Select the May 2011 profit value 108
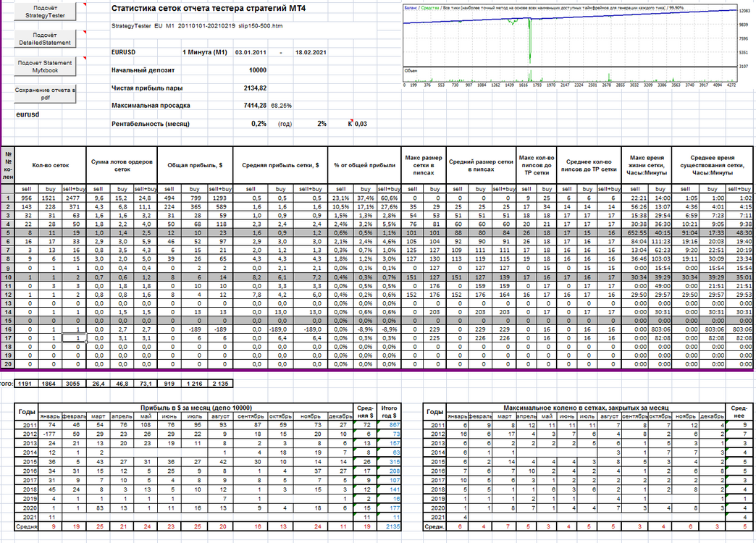Image resolution: width=756 pixels, height=543 pixels. coord(146,425)
